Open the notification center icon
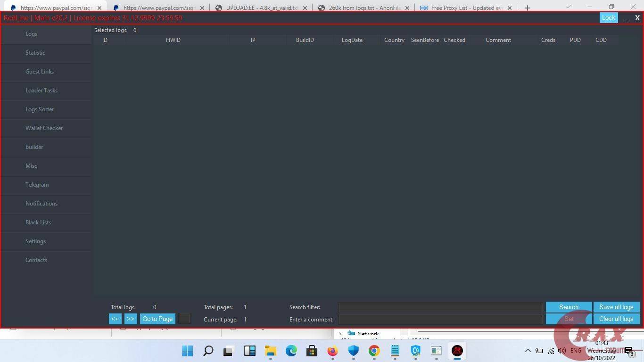The height and width of the screenshot is (362, 644). click(x=629, y=351)
